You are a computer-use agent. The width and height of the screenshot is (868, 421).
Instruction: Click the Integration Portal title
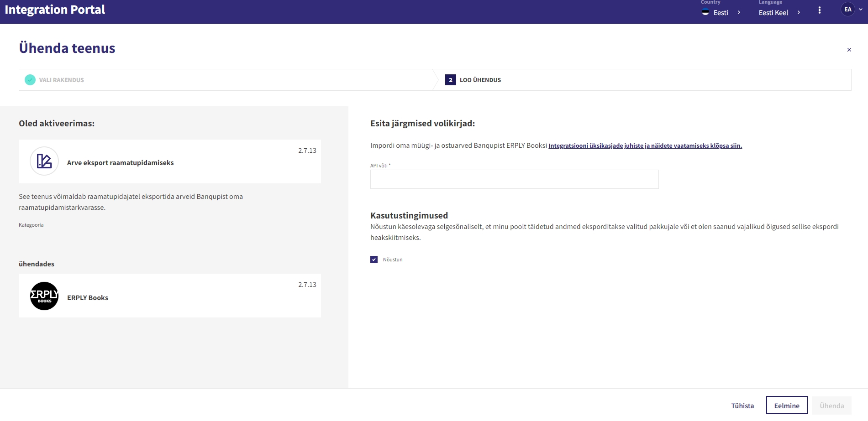point(55,10)
